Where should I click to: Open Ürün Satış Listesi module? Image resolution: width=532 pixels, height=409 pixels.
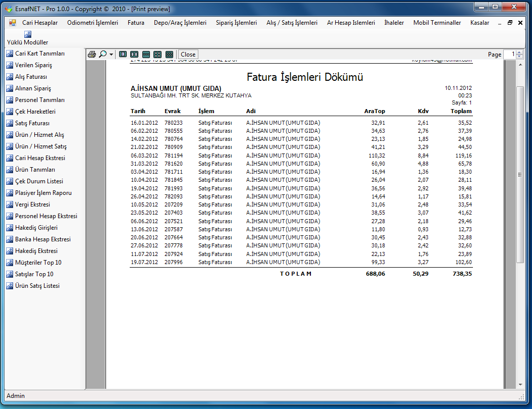click(33, 286)
